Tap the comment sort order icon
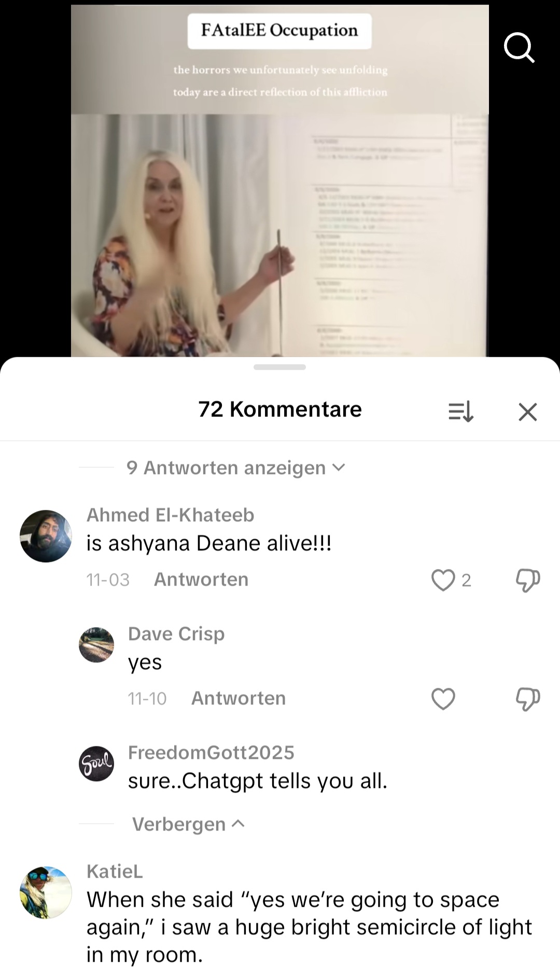This screenshot has width=560, height=970. pos(461,412)
